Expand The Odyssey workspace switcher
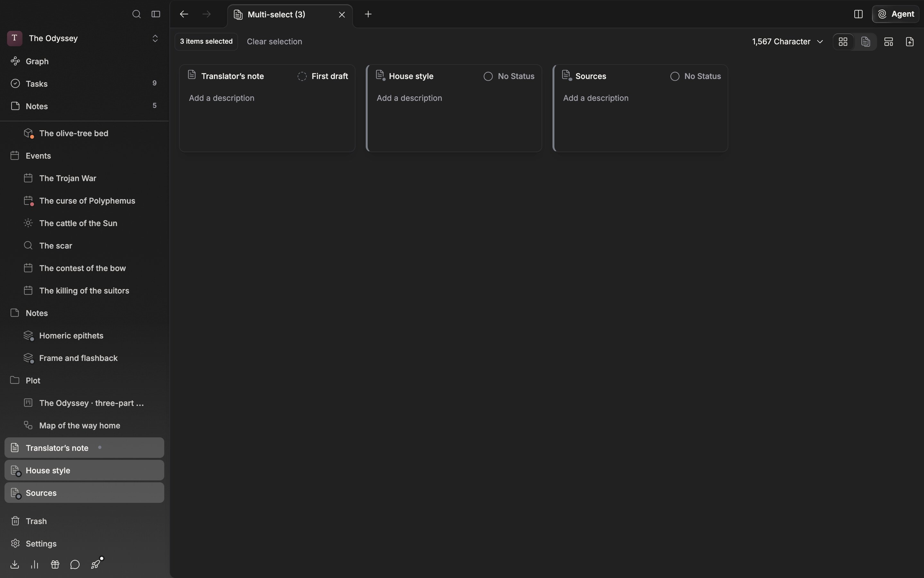Viewport: 924px width, 578px height. tap(155, 39)
